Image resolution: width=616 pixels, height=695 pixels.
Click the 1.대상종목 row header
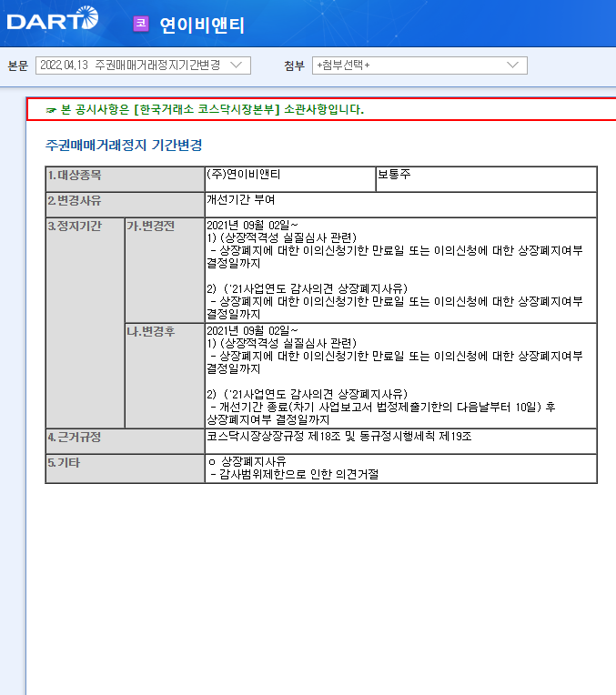click(x=125, y=179)
